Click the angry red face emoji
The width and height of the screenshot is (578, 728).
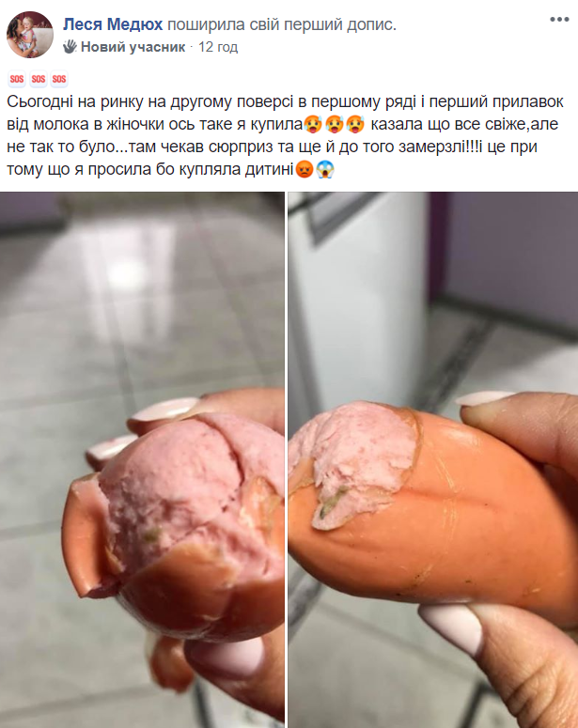click(305, 169)
